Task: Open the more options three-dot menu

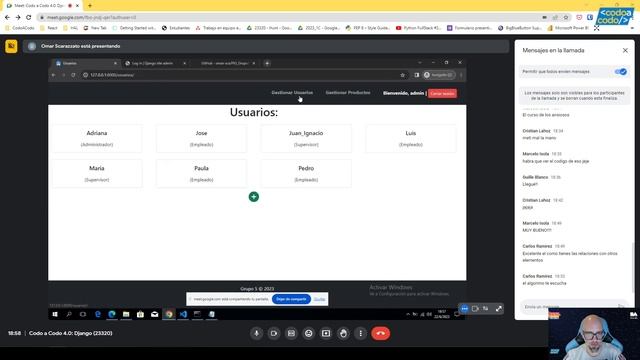Action: pyautogui.click(x=360, y=333)
